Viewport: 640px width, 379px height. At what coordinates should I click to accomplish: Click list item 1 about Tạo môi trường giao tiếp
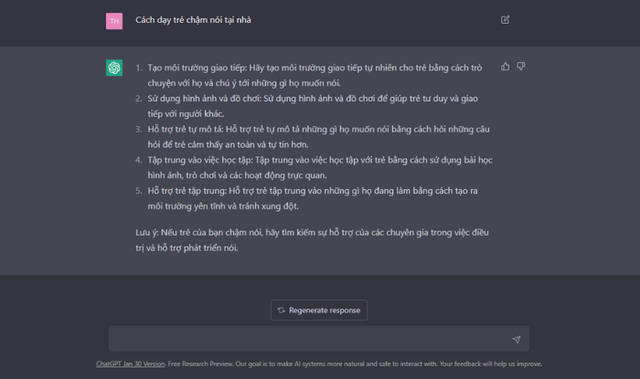pyautogui.click(x=315, y=75)
